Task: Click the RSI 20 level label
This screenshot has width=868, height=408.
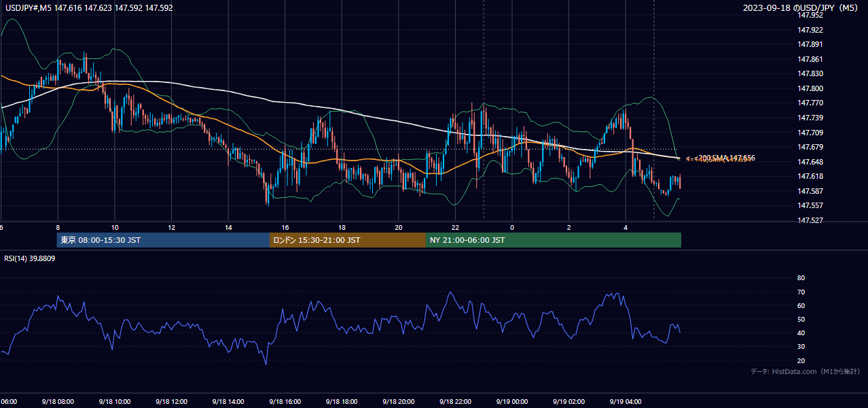Action: click(x=801, y=360)
